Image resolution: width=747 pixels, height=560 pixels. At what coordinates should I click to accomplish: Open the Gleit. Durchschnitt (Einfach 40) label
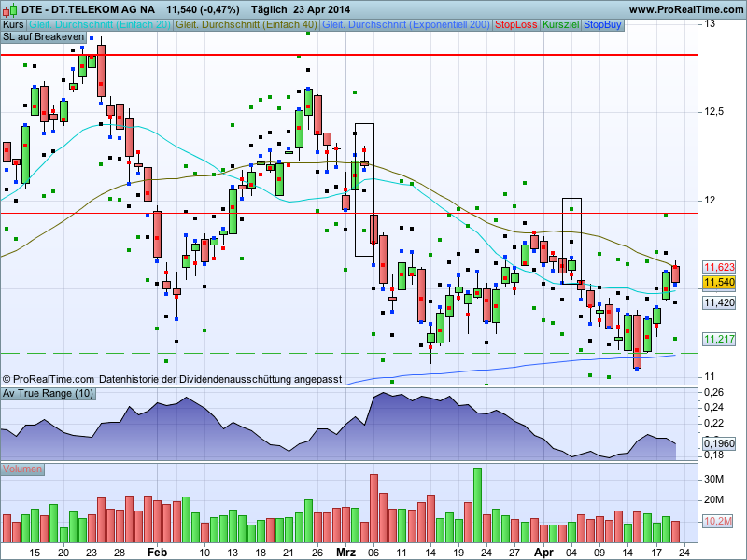point(247,25)
